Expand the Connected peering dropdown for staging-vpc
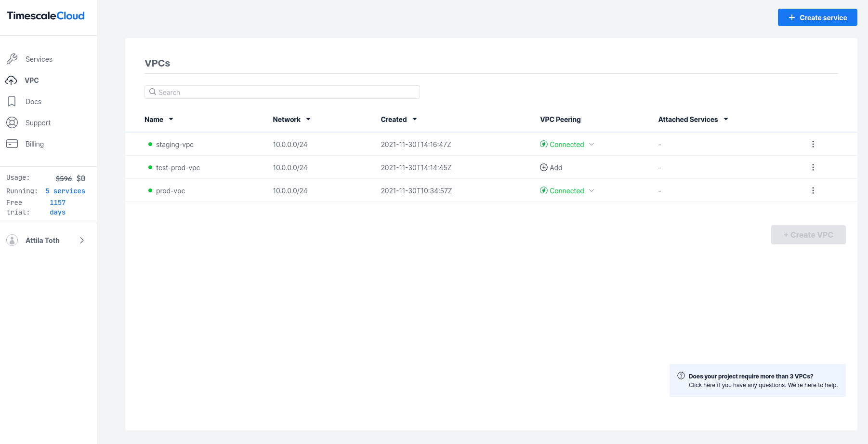This screenshot has height=444, width=868. point(592,144)
